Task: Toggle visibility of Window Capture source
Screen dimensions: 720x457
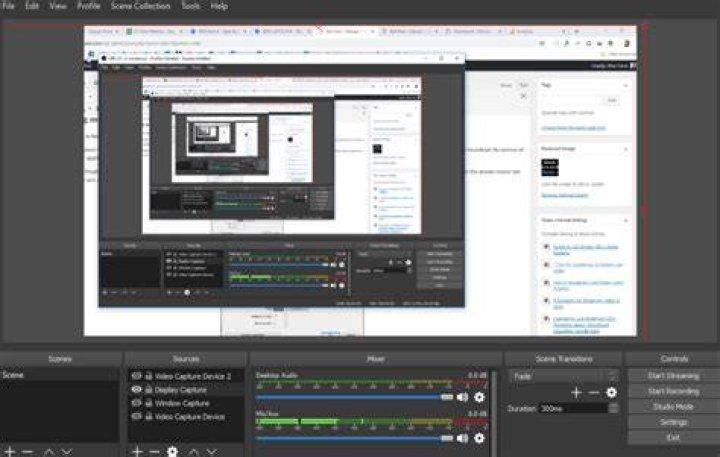Action: click(136, 403)
